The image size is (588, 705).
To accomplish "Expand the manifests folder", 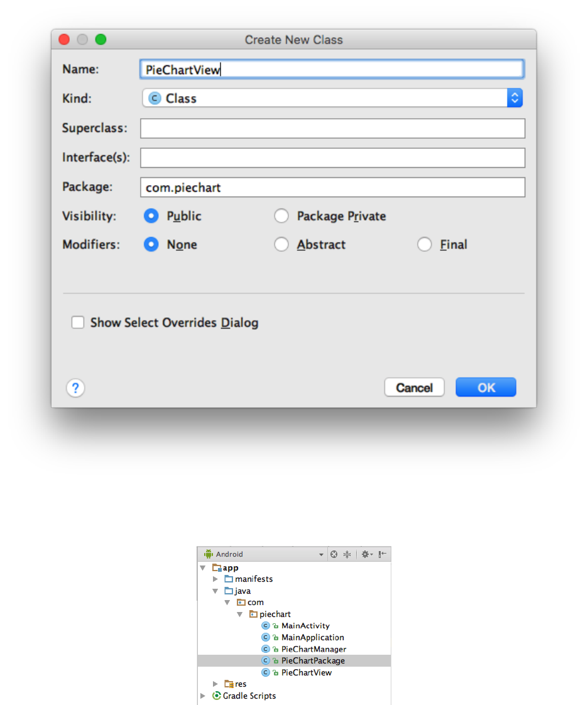I will coord(215,579).
